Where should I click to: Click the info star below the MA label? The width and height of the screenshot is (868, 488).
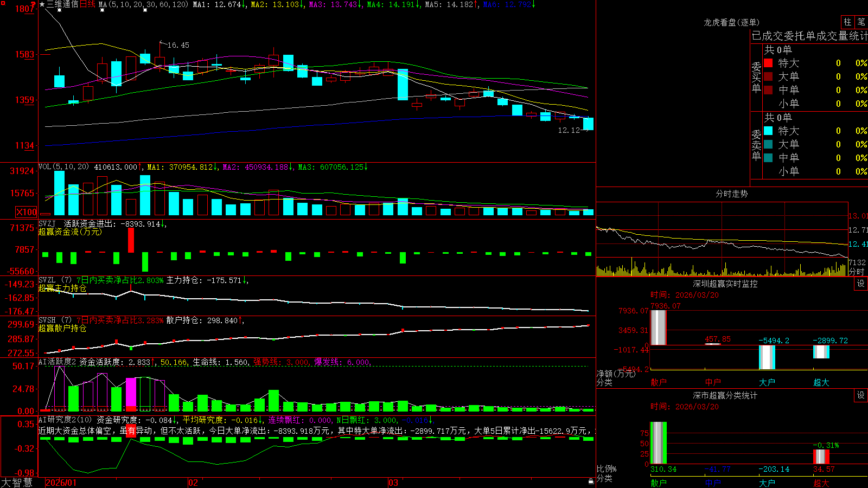pyautogui.click(x=102, y=10)
